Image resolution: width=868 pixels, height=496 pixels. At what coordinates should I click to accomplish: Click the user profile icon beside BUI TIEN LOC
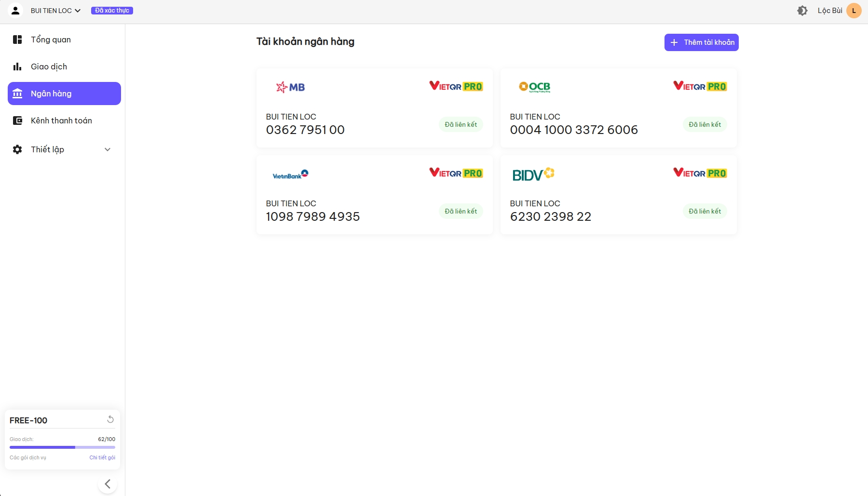(15, 11)
